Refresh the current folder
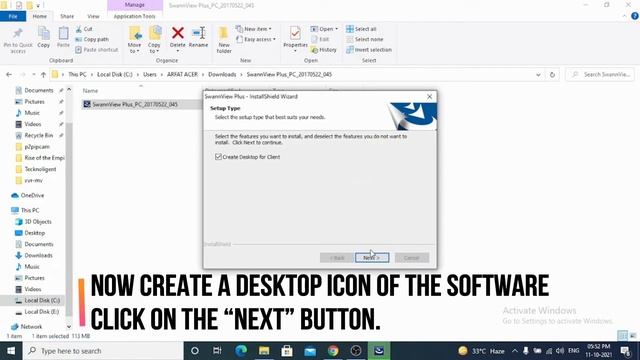 (x=552, y=75)
